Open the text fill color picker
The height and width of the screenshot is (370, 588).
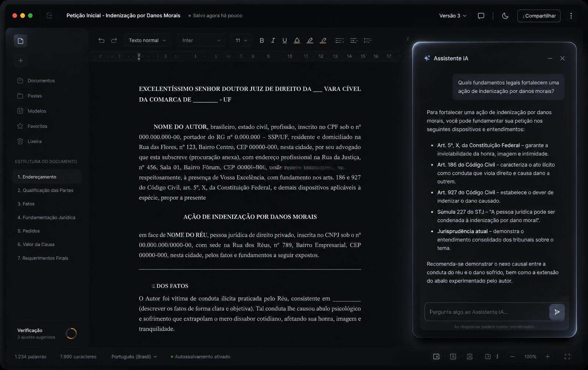[297, 40]
